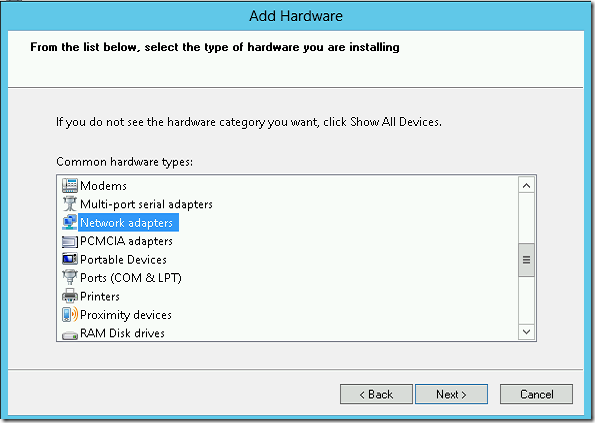Viewport: 595px width, 423px height.
Task: Click the Printers icon in list
Action: [x=70, y=296]
